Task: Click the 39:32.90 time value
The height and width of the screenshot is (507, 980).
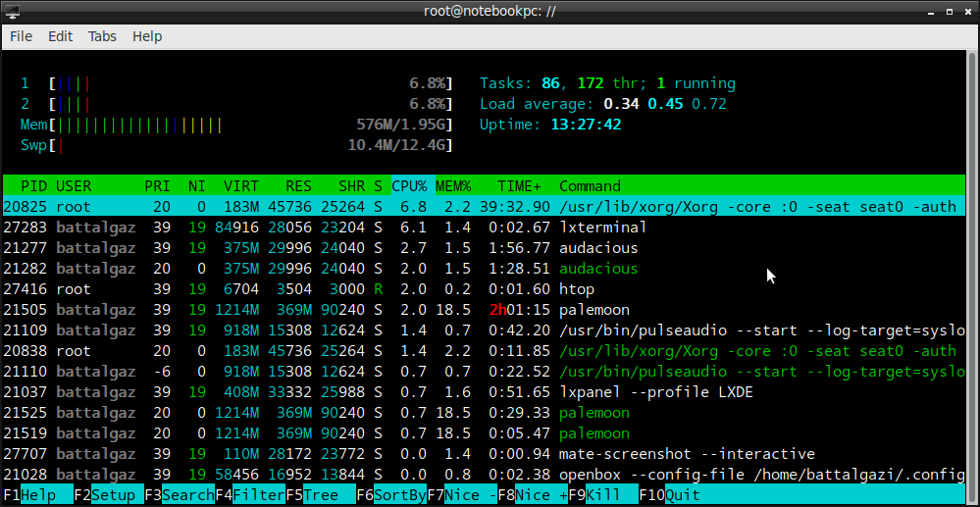Action: [515, 206]
